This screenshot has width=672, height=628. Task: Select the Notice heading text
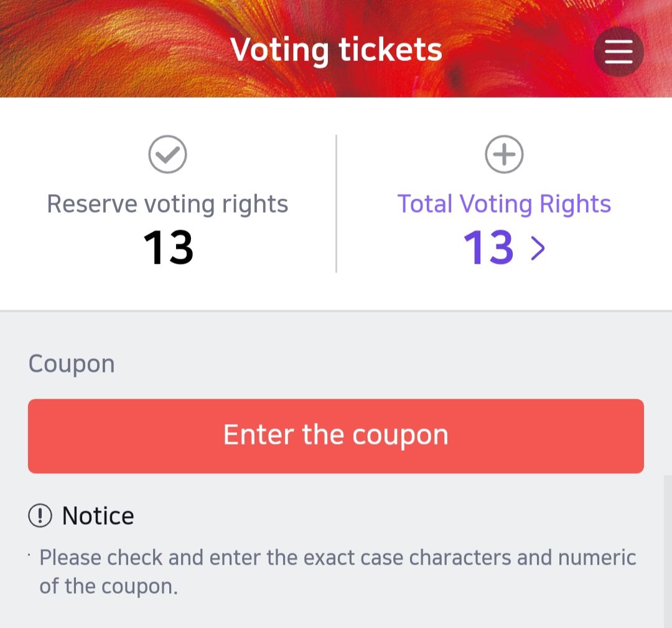[x=98, y=515]
